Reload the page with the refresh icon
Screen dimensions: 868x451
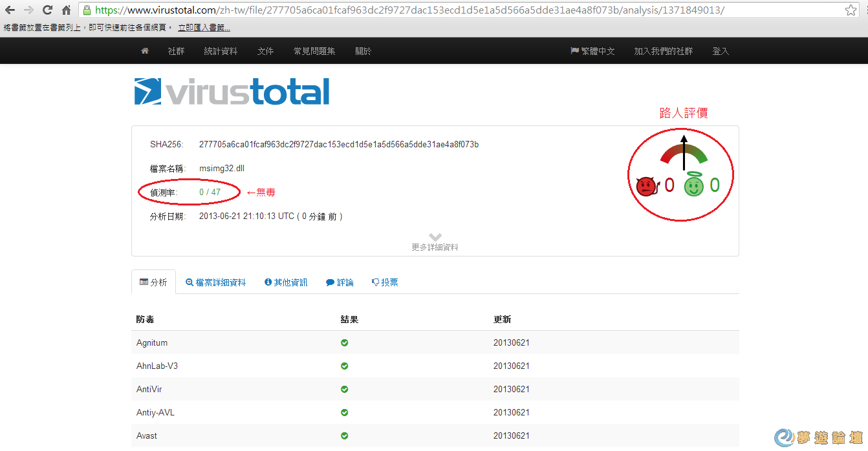tap(47, 10)
